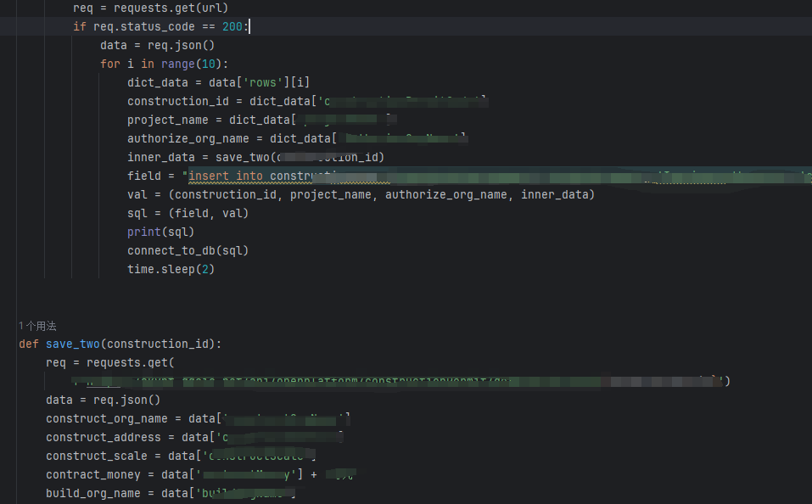The image size is (812, 504).
Task: Click the print(sql) statement
Action: [160, 232]
